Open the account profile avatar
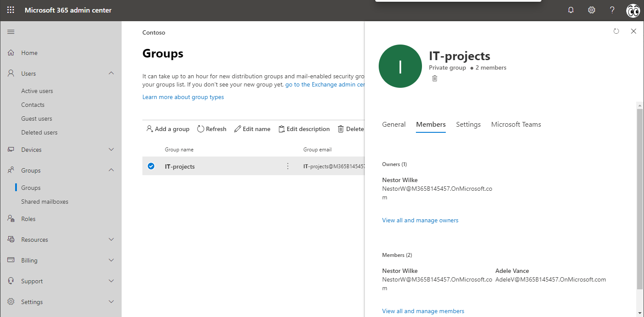644x317 pixels. click(x=633, y=10)
